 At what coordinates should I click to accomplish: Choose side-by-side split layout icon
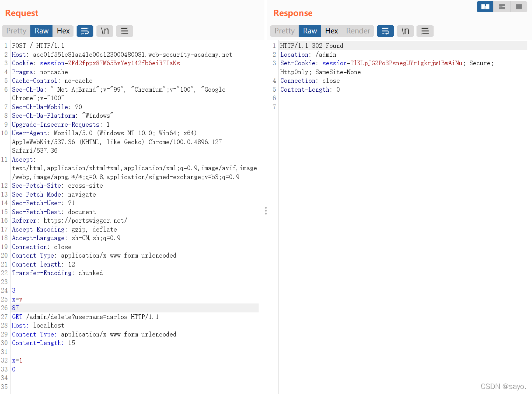tap(485, 7)
